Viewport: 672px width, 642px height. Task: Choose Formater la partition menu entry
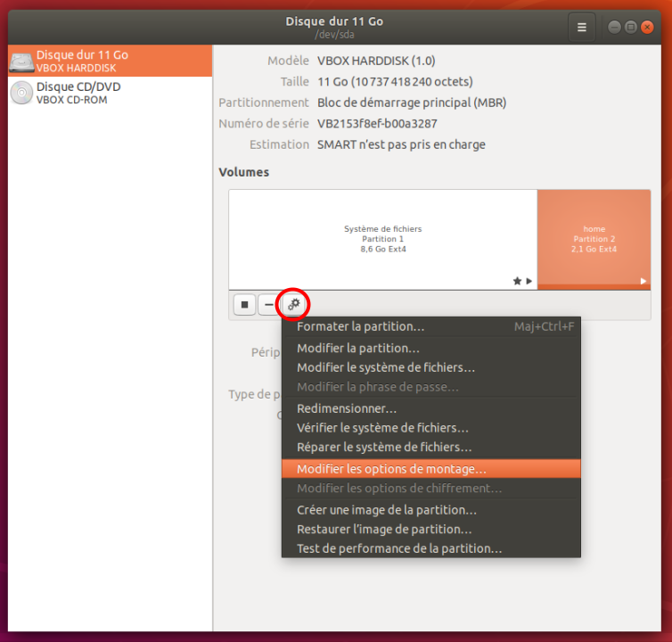pos(360,327)
